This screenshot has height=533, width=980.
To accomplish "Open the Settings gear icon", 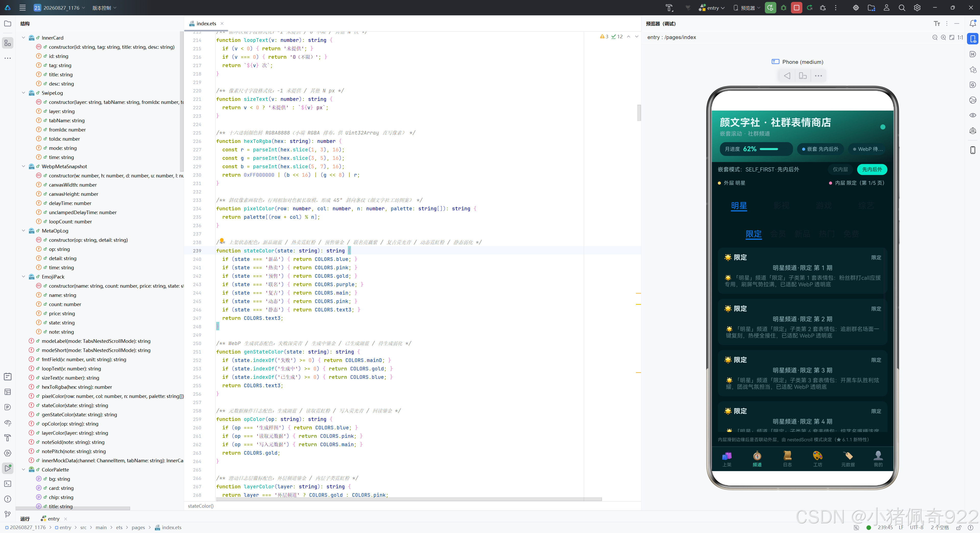I will coord(917,8).
